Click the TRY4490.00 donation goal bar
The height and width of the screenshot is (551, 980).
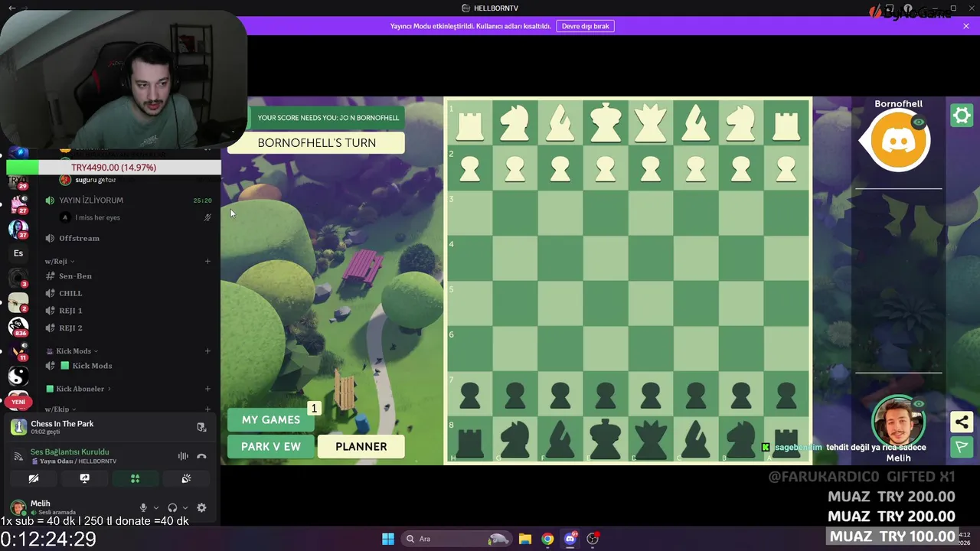click(113, 168)
